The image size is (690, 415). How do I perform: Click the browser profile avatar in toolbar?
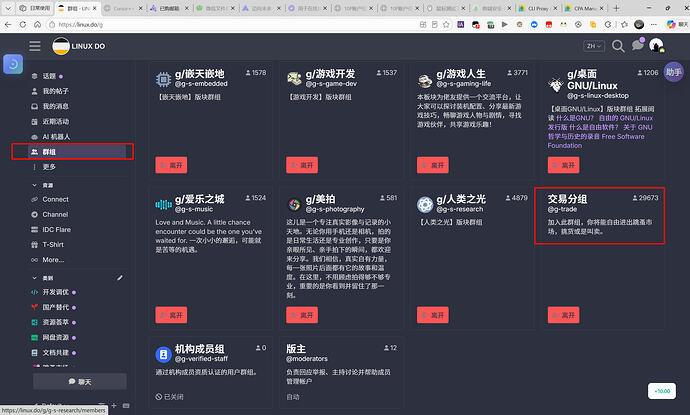(639, 25)
